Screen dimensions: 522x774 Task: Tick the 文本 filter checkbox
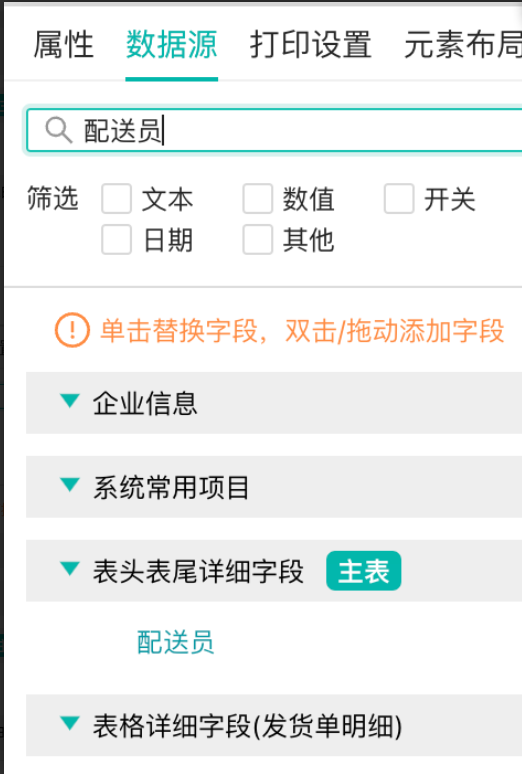(117, 199)
